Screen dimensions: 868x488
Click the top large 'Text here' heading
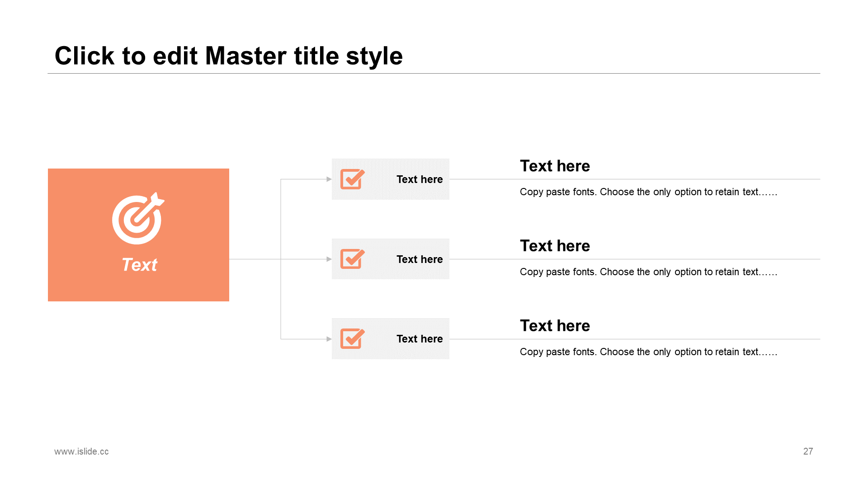(x=555, y=166)
